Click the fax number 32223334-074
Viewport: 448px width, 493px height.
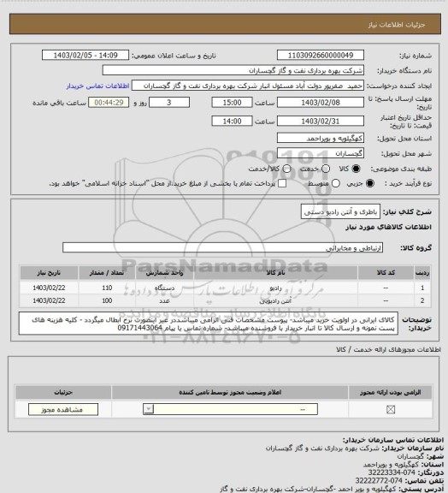click(x=392, y=472)
